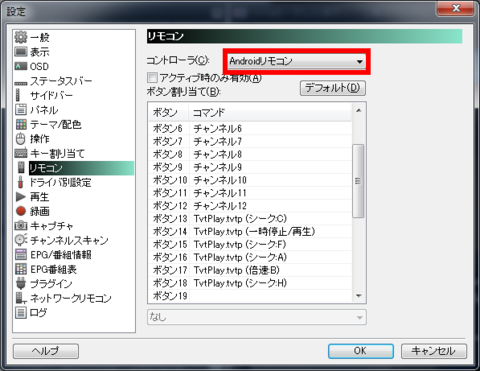Select row ボタン6 チャンネル6
Screen dimensions: 480x371
coord(250,128)
